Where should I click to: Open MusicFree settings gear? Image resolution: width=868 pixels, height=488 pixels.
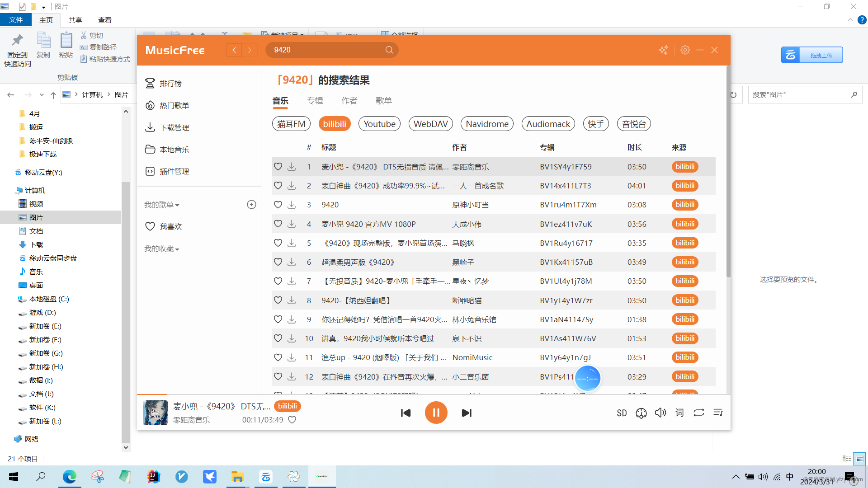click(685, 50)
